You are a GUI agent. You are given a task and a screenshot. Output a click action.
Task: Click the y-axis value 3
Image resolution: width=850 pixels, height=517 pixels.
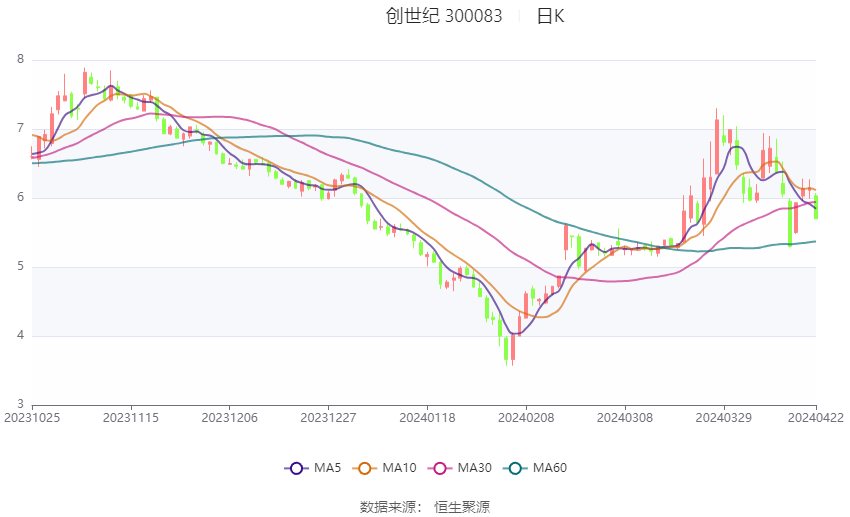[21, 404]
